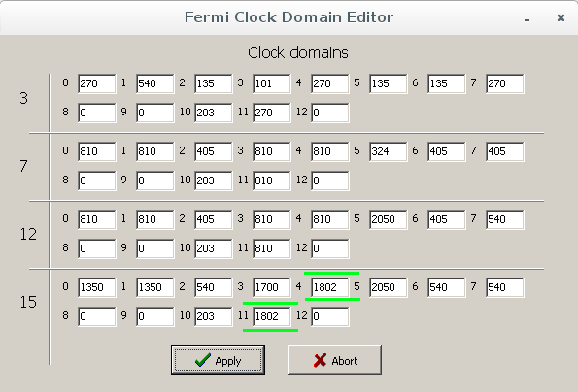Screen dimensions: 578x392
Task: Click the Abort button
Action: [x=334, y=360]
